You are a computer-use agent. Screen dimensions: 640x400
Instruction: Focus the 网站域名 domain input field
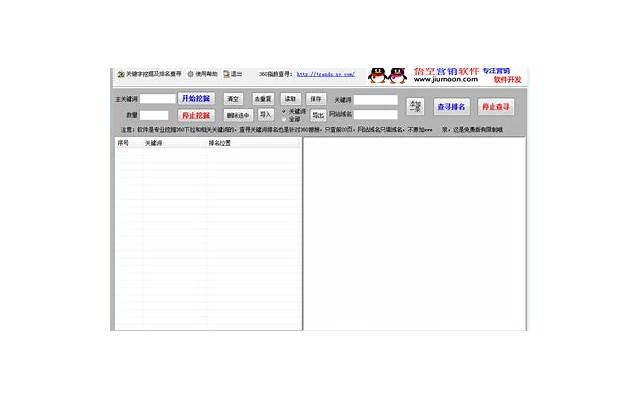pyautogui.click(x=376, y=115)
